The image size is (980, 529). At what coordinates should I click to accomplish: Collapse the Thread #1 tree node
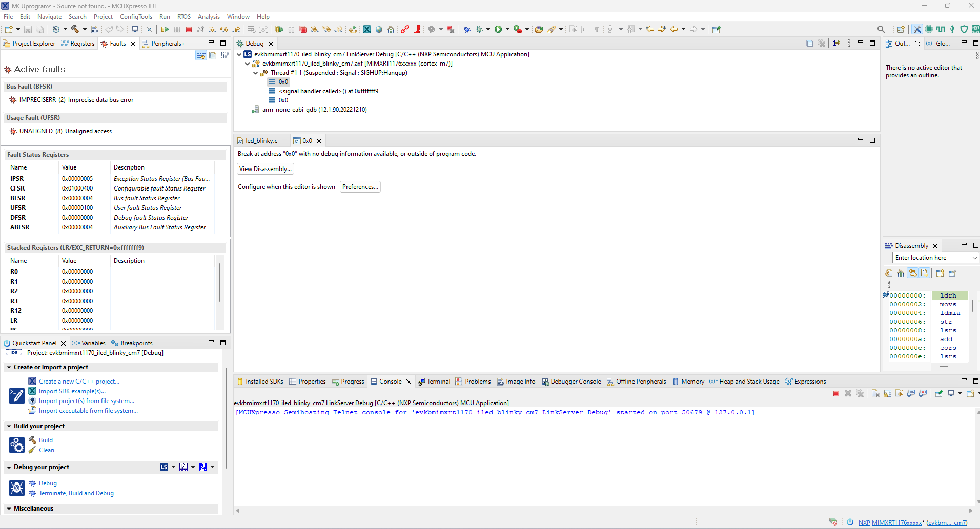256,72
